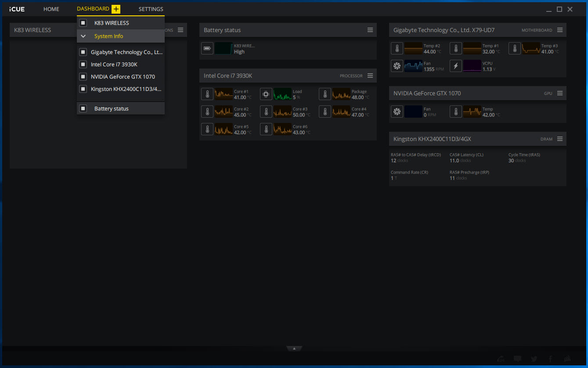
Task: Open the NVIDIA GeForce GTX 1070 widget menu
Action: 560,93
